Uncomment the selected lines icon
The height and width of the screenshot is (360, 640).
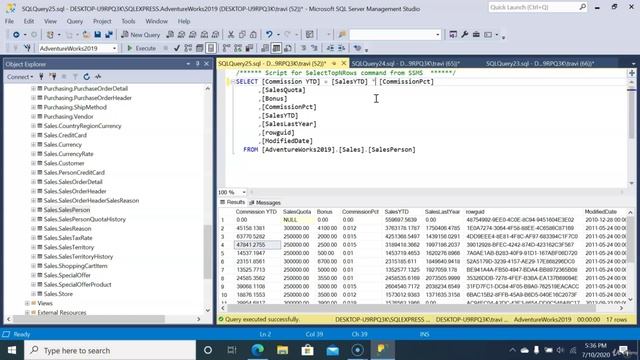[315, 48]
